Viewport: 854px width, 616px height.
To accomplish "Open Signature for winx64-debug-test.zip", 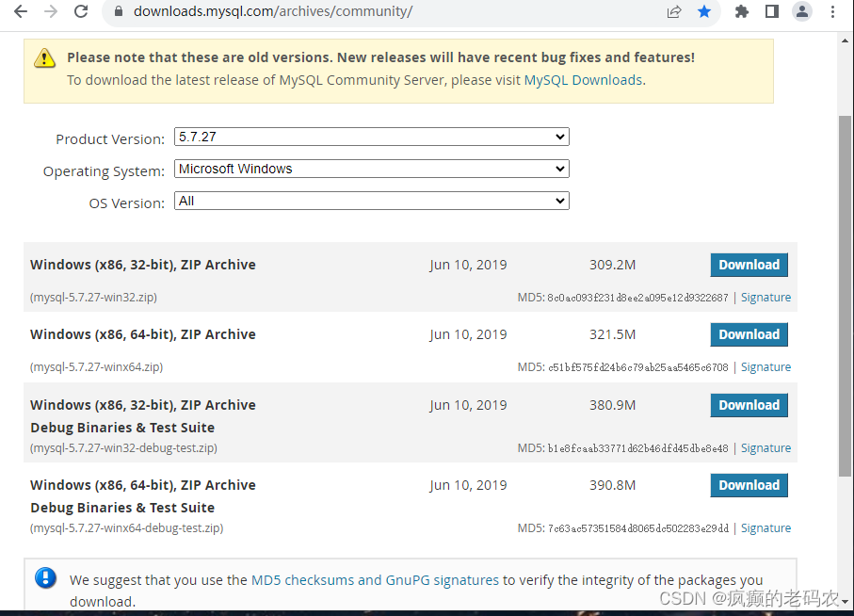I will pos(765,528).
